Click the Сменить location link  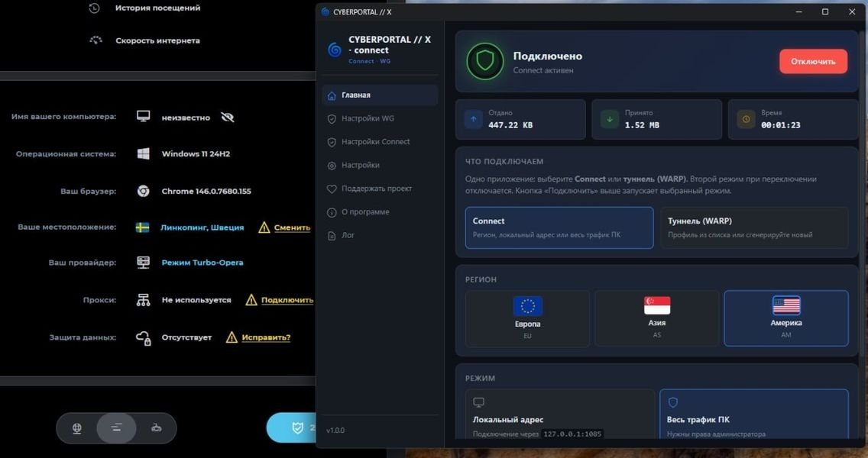pyautogui.click(x=292, y=227)
